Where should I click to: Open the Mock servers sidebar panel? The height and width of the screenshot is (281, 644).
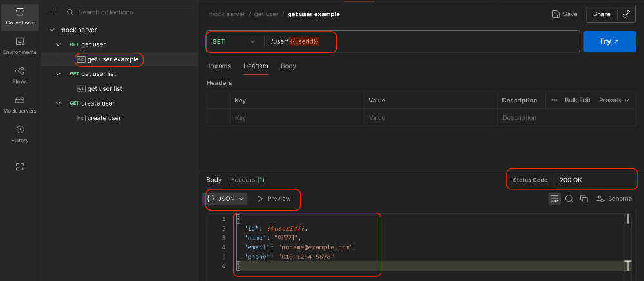click(x=20, y=105)
